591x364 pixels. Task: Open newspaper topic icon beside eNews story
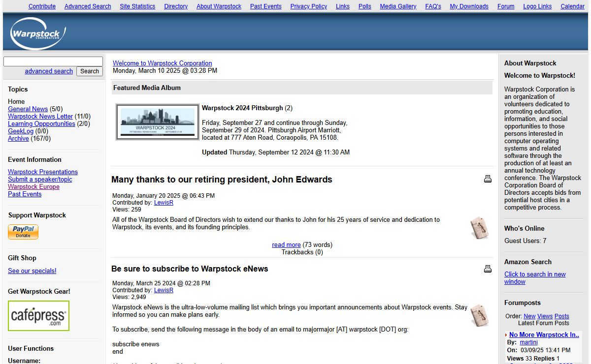point(479,315)
